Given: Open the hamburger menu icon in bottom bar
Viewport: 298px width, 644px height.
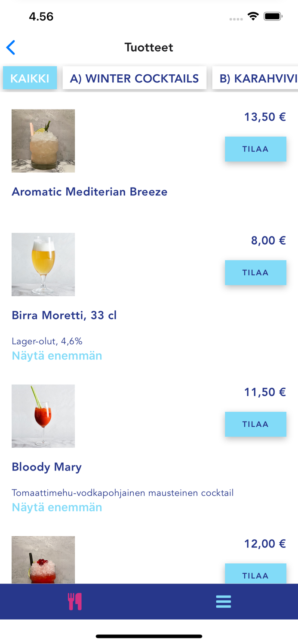Looking at the screenshot, I should [x=223, y=601].
